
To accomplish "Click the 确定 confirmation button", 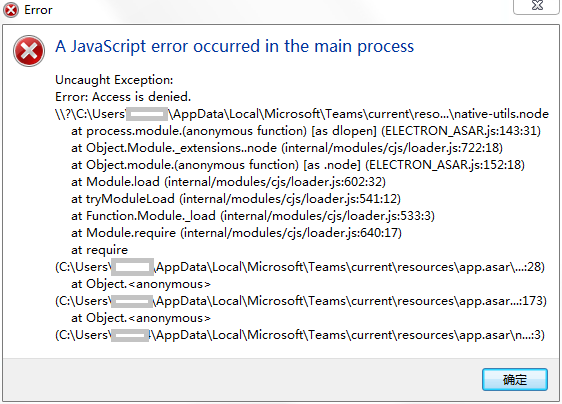I will point(514,379).
